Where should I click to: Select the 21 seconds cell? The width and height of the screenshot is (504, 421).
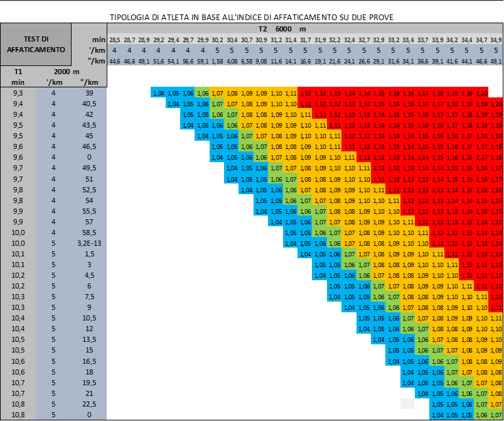tap(89, 393)
